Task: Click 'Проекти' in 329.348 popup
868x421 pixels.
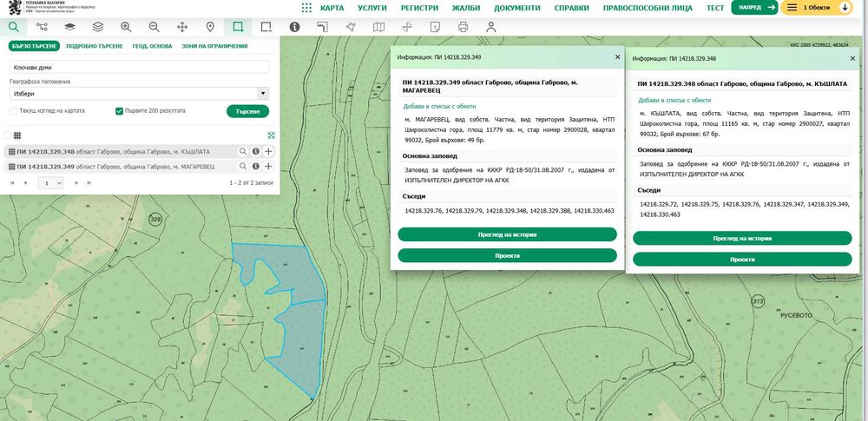Action: pyautogui.click(x=742, y=260)
